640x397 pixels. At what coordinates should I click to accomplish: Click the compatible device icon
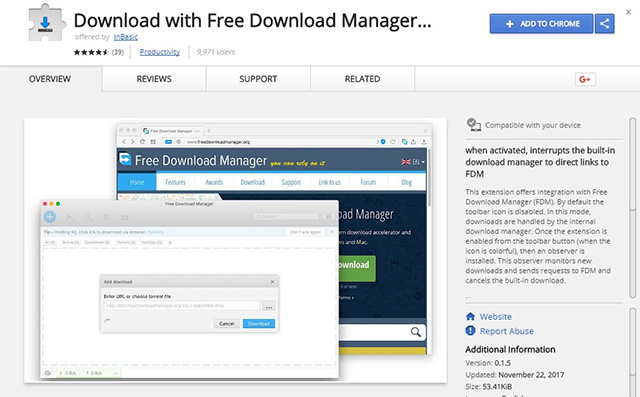[473, 125]
